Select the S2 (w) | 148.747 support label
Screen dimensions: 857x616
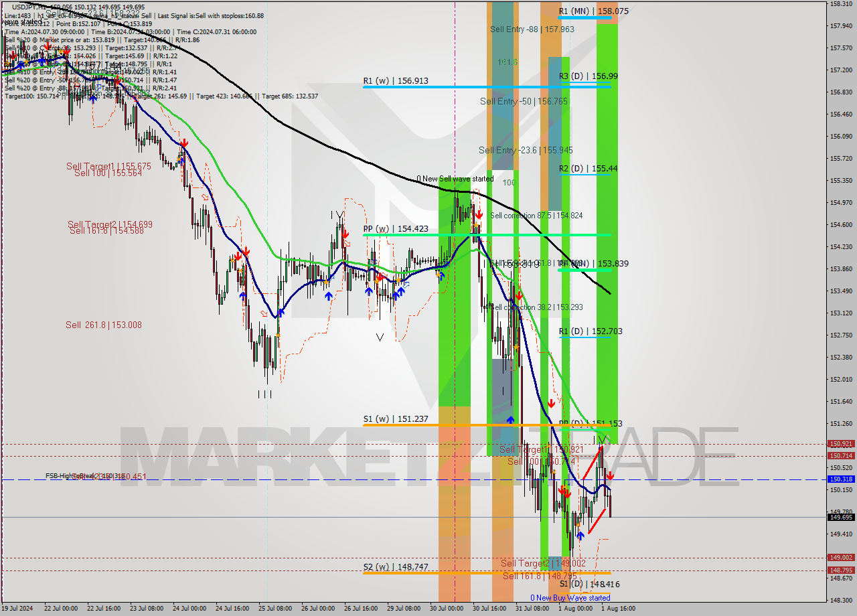(x=396, y=567)
